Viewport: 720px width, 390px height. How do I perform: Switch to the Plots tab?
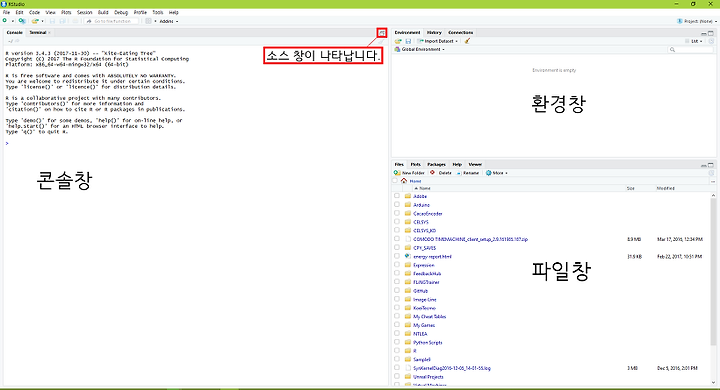(x=416, y=164)
